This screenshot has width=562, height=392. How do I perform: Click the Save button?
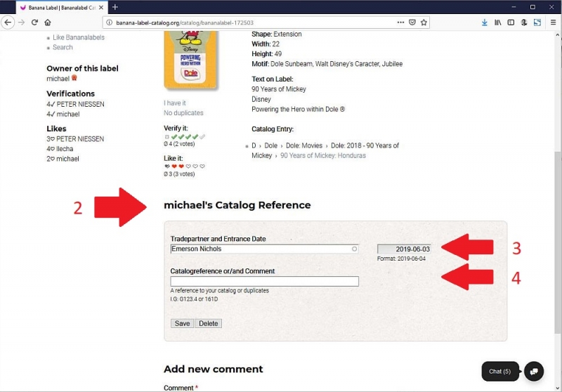tap(182, 323)
